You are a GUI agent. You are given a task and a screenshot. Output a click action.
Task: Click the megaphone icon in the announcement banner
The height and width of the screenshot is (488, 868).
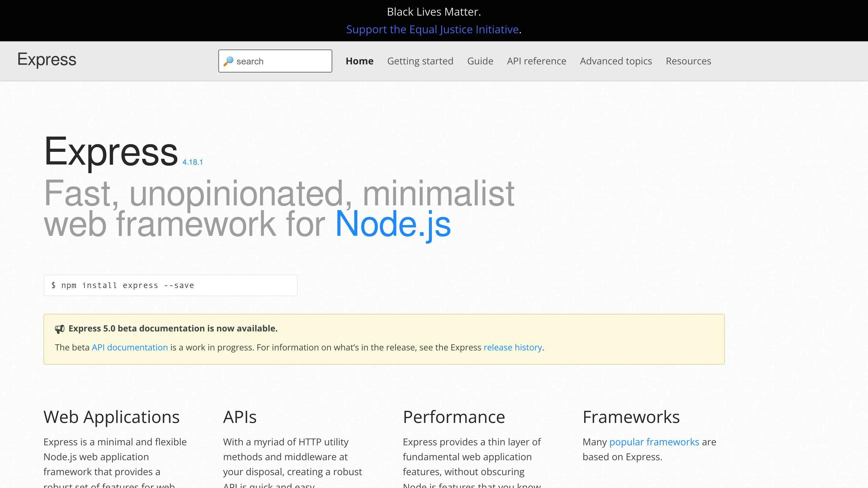click(60, 328)
